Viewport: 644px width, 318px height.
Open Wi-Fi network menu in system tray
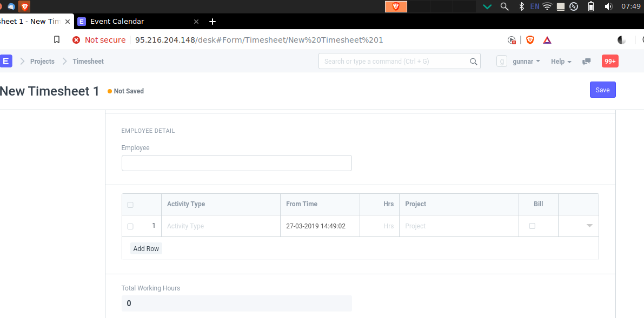click(x=547, y=6)
